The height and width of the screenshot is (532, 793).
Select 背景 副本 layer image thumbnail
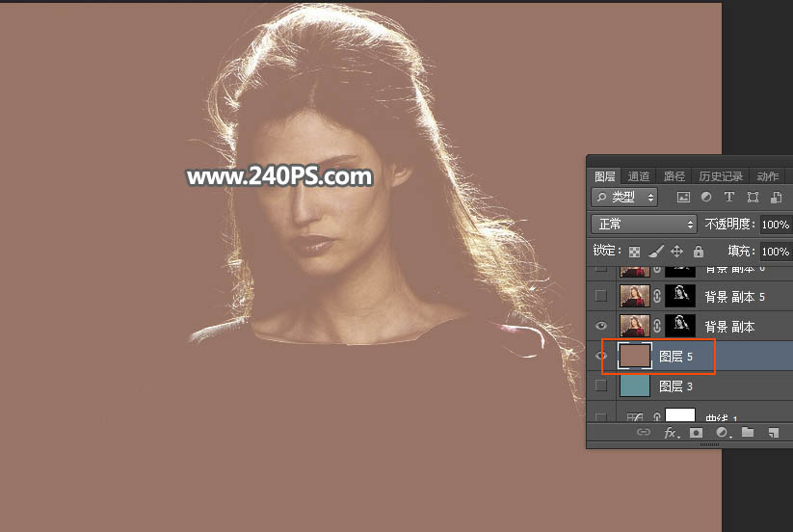(635, 326)
